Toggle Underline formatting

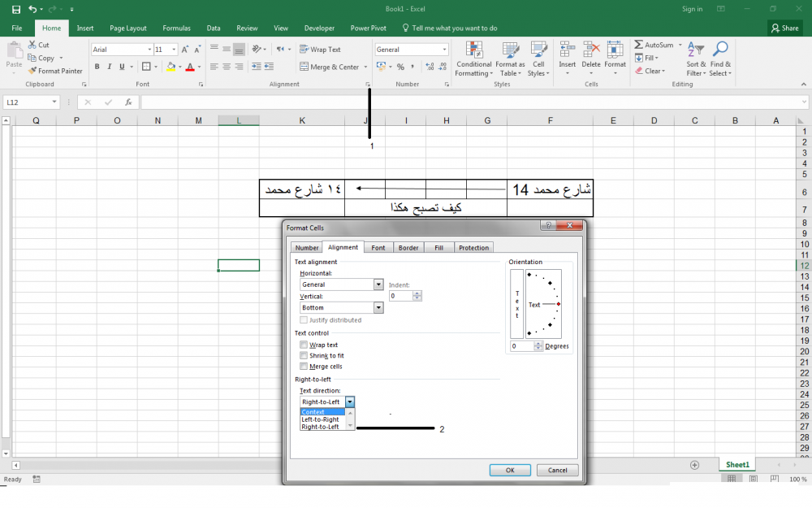tap(122, 67)
